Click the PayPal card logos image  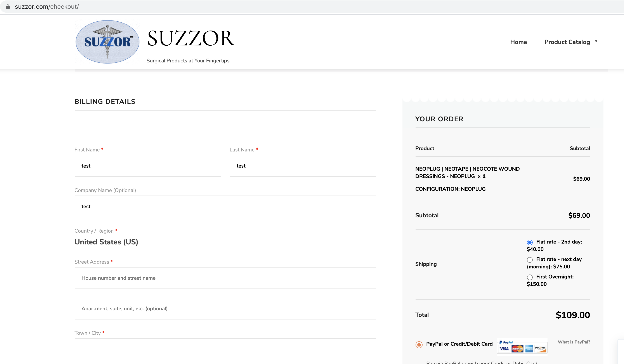(522, 346)
